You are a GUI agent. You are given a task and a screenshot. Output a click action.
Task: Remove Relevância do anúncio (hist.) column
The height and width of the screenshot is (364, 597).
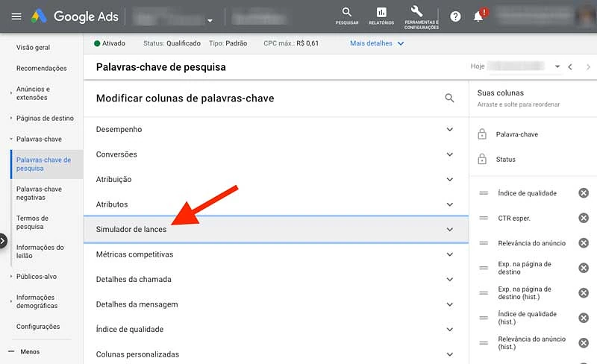pyautogui.click(x=584, y=342)
